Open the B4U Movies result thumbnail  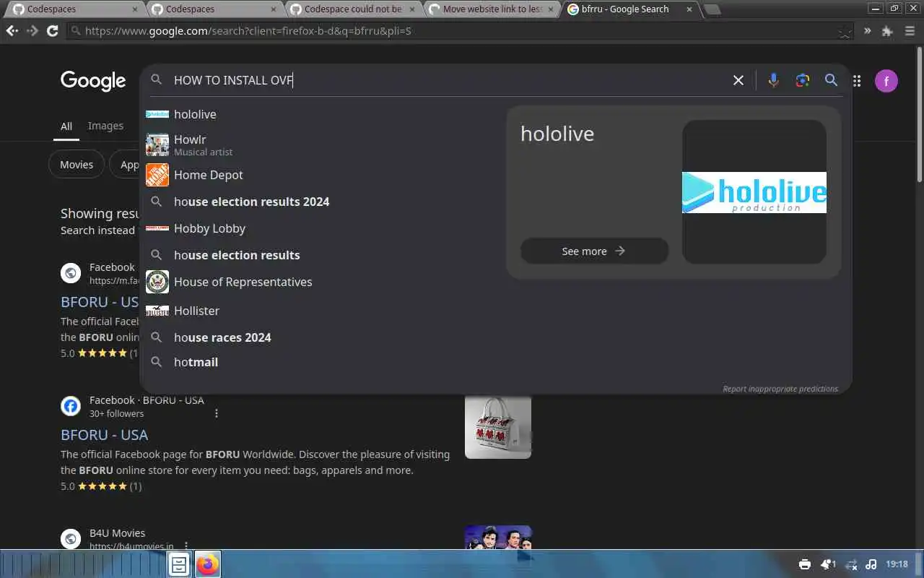coord(498,537)
